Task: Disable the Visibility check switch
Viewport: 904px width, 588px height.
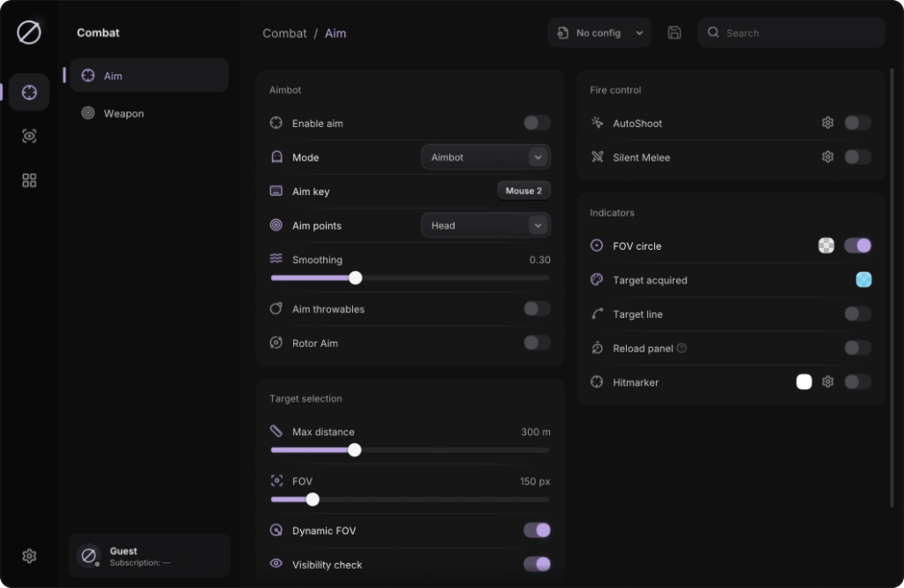Action: click(537, 564)
